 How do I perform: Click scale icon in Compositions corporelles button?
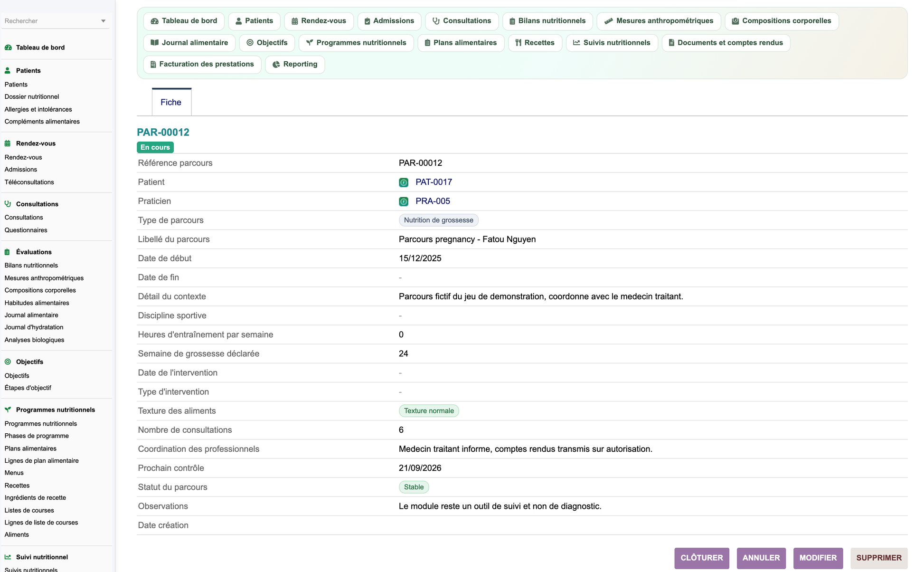(735, 21)
